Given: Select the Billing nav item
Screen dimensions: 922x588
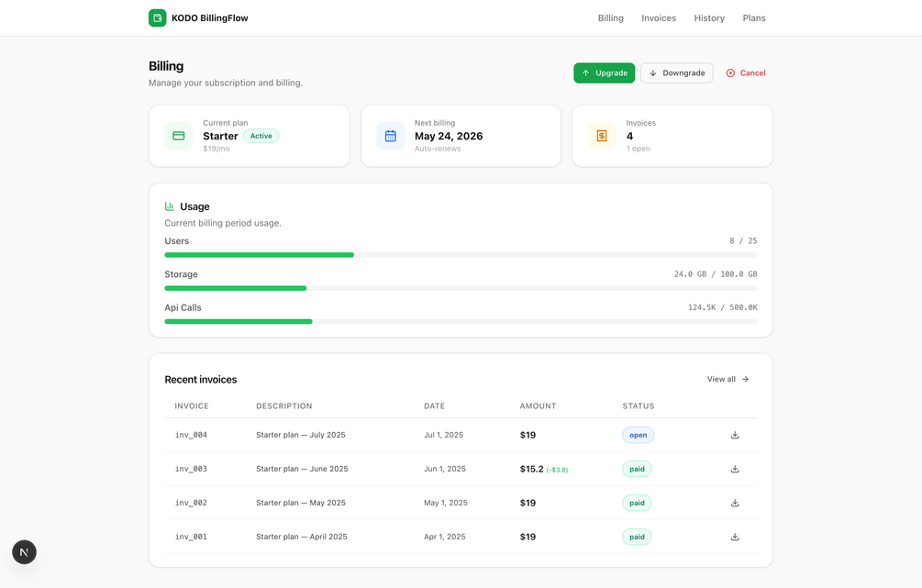Looking at the screenshot, I should click(610, 18).
